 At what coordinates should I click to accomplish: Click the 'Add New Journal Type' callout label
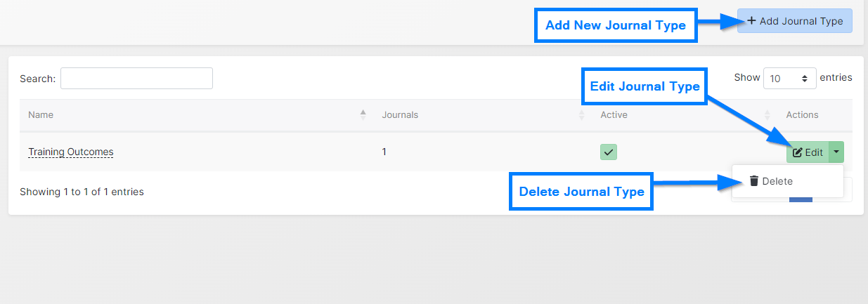[x=616, y=25]
